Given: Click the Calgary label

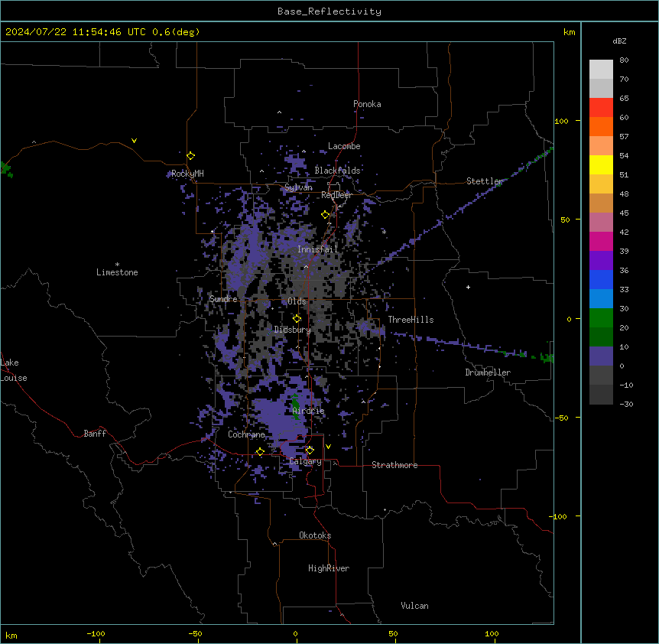Looking at the screenshot, I should [306, 461].
